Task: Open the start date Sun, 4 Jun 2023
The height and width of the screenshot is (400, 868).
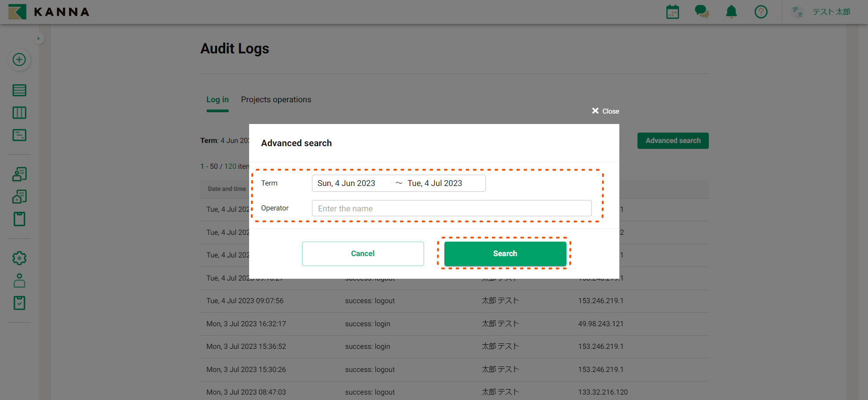Action: [x=346, y=183]
